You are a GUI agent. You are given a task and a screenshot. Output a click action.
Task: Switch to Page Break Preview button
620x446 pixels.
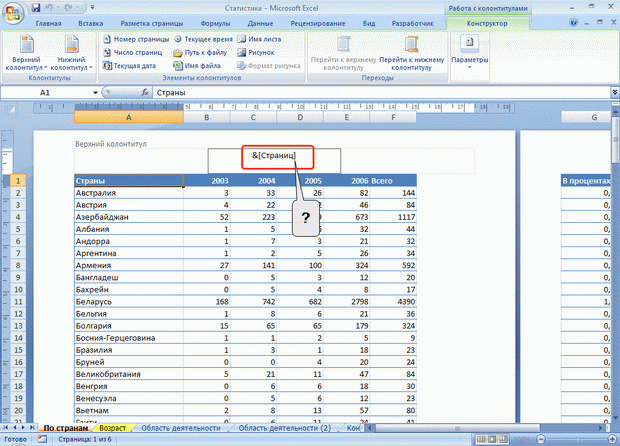pos(503,439)
